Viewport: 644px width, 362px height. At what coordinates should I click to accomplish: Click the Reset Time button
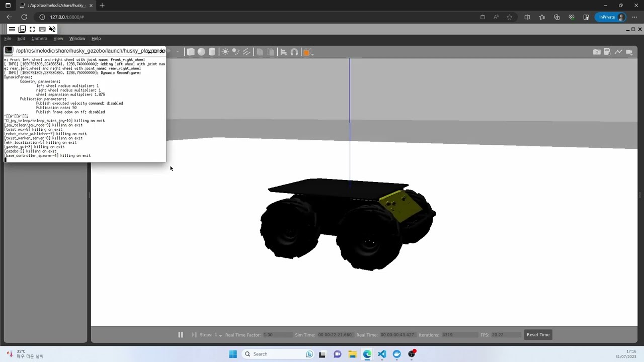538,335
